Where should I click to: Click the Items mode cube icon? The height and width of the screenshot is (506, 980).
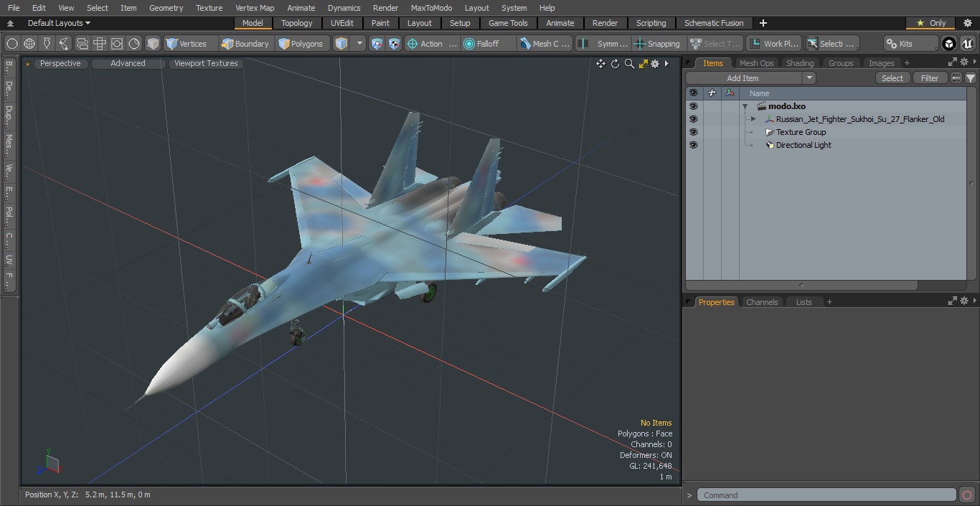pos(342,44)
